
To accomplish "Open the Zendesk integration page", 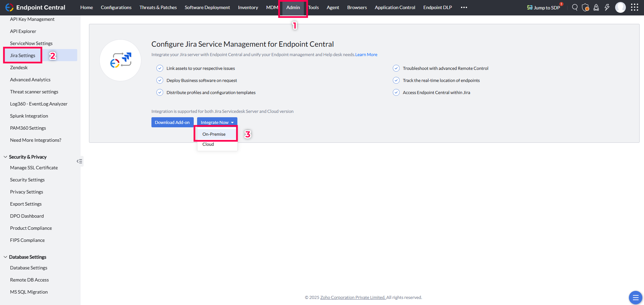I will [x=19, y=68].
